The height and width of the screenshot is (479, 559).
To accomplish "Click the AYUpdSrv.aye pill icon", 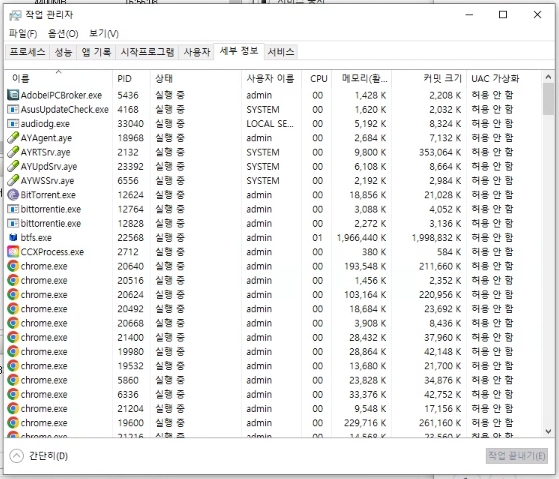I will click(13, 166).
